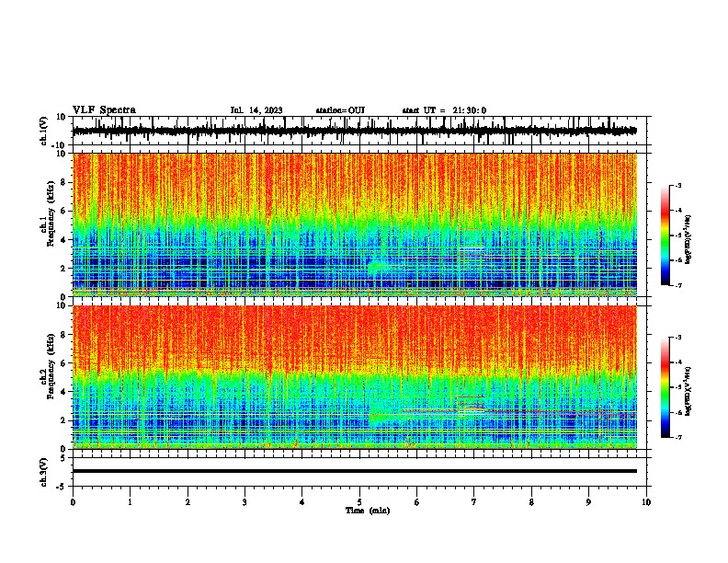Click the "ch.1(V)" waveform axis label
Viewport: 728px width, 563px height.
(x=43, y=131)
